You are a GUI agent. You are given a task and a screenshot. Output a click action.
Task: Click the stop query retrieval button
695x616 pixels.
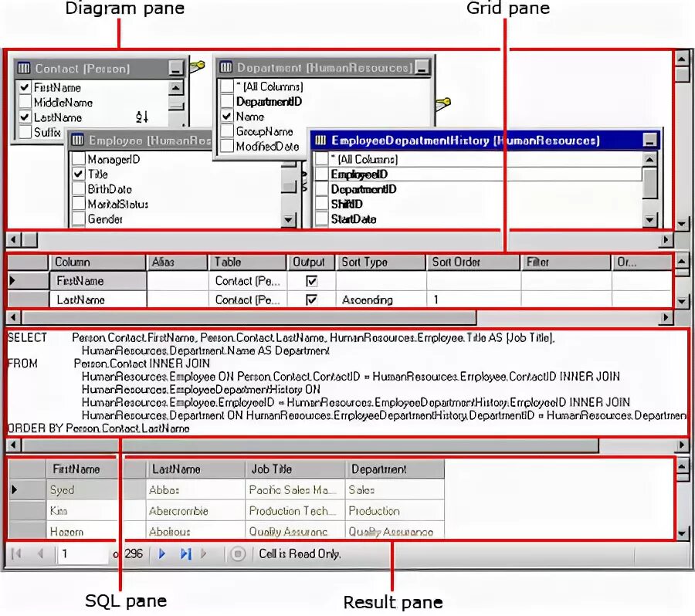238,554
